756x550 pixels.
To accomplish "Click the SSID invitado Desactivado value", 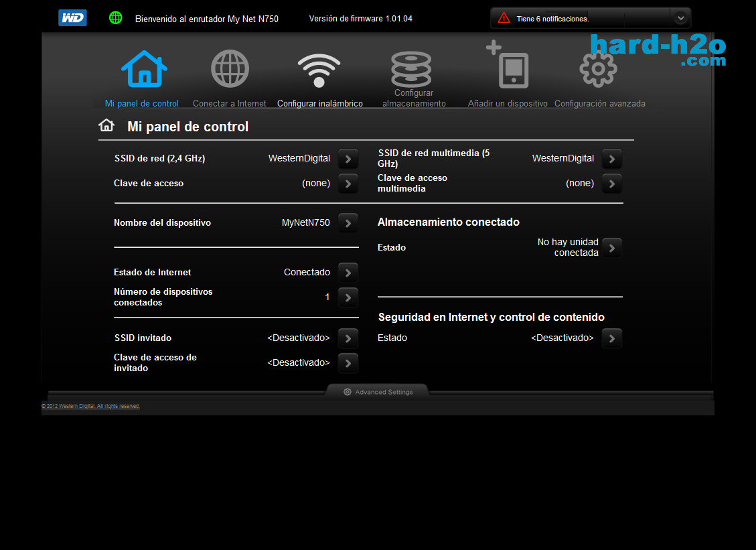I will [299, 338].
